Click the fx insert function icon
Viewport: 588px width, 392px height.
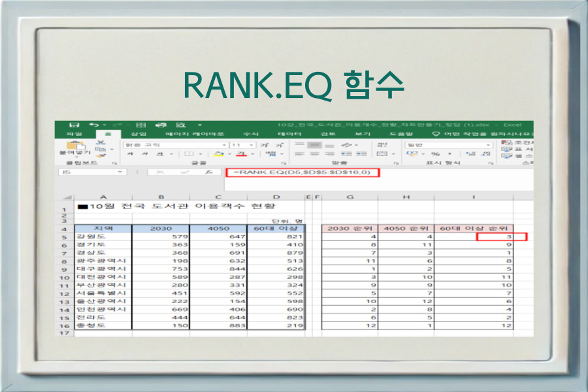click(x=209, y=172)
